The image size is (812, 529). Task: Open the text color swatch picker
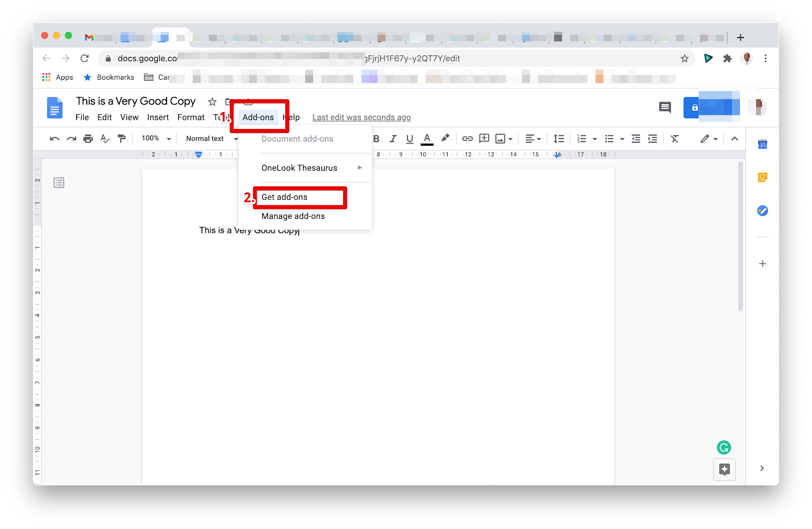427,138
